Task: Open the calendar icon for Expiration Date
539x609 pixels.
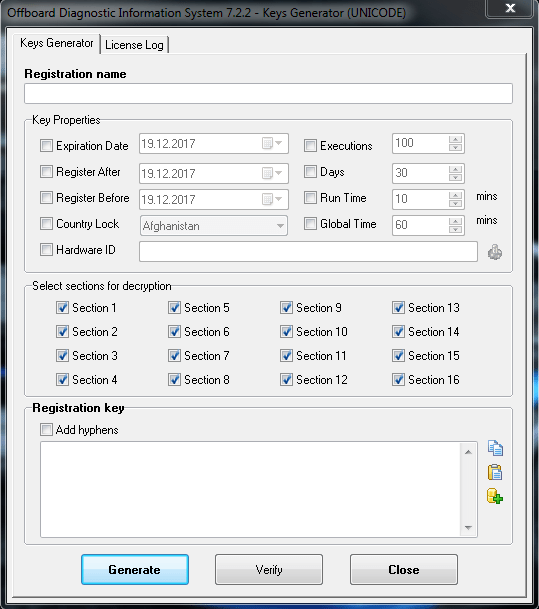Action: click(267, 143)
